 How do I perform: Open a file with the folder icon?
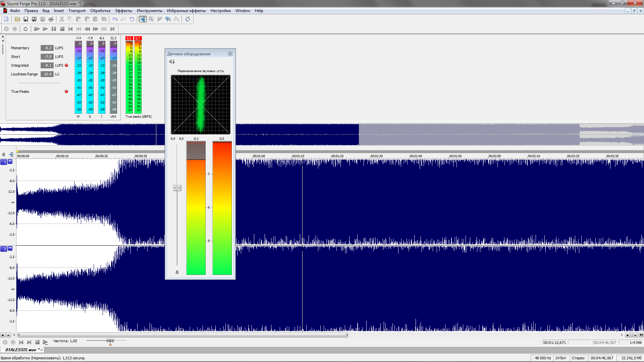click(x=17, y=19)
